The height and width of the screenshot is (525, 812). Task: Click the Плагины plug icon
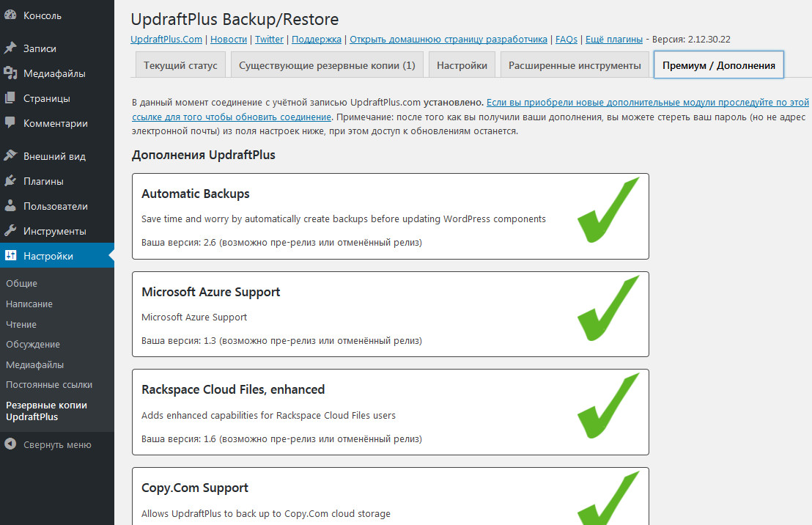pyautogui.click(x=10, y=181)
